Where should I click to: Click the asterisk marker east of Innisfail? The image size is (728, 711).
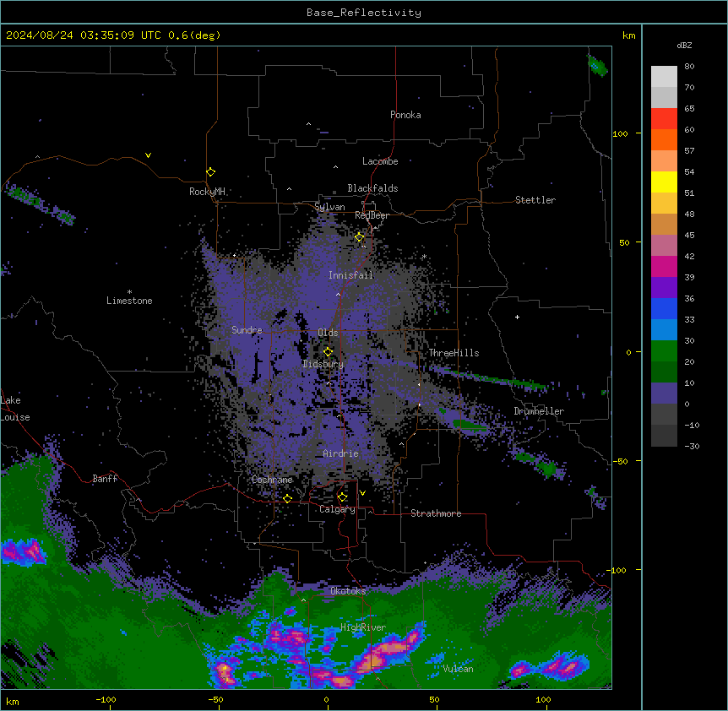(x=424, y=257)
